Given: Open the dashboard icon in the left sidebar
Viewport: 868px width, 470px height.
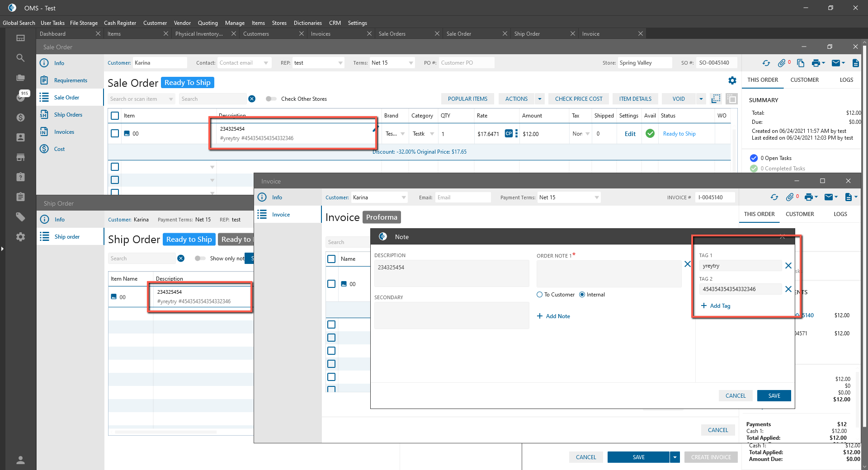Looking at the screenshot, I should click(20, 38).
